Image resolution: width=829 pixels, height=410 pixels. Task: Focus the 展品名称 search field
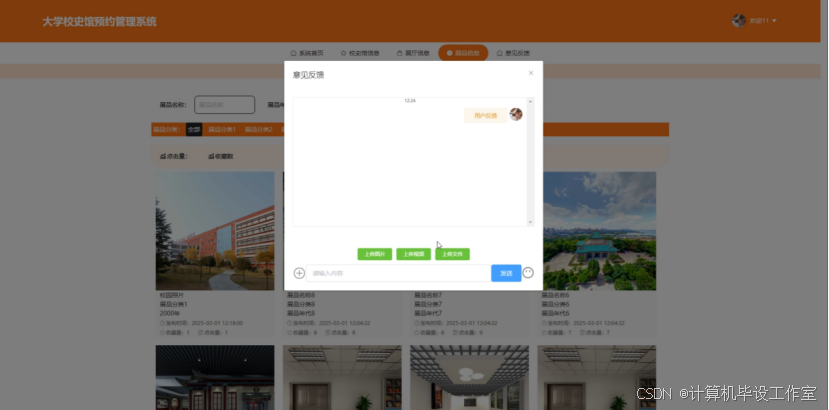(x=225, y=105)
